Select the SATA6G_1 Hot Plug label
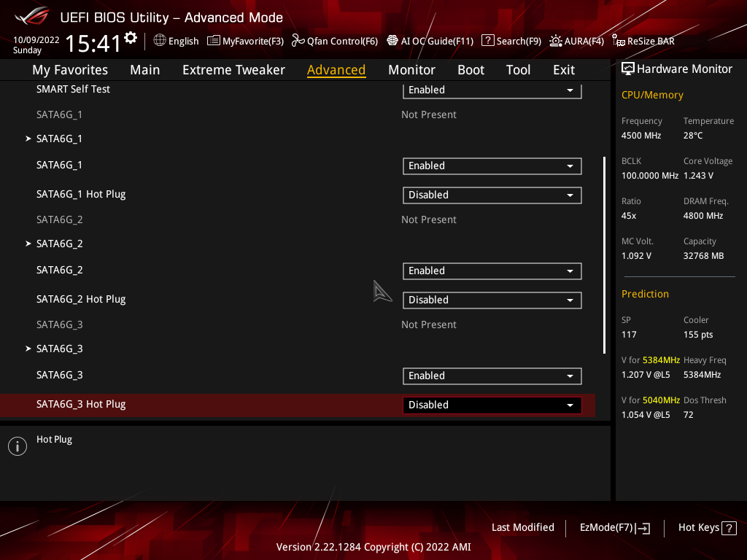The width and height of the screenshot is (747, 560). point(81,194)
